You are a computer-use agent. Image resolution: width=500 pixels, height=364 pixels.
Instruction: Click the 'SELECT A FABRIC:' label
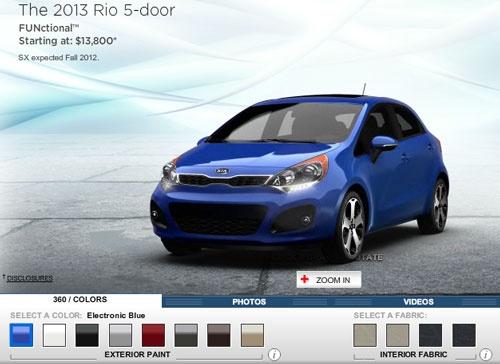tap(390, 315)
